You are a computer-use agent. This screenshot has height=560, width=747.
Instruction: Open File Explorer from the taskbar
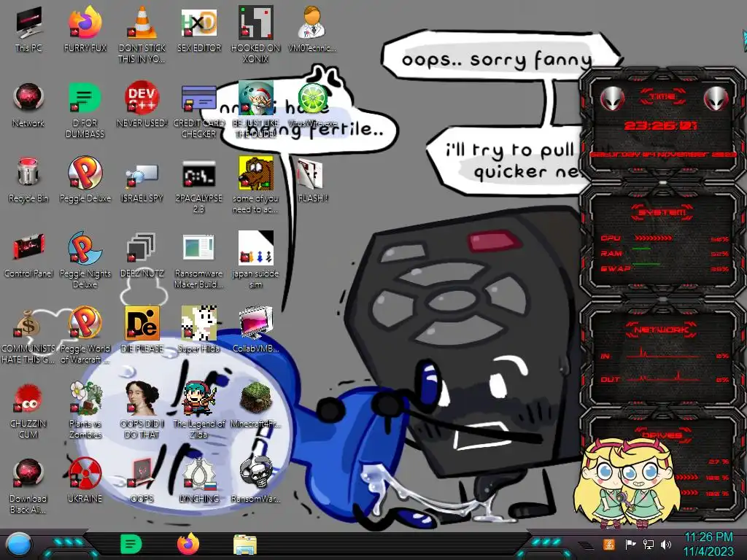click(x=245, y=545)
